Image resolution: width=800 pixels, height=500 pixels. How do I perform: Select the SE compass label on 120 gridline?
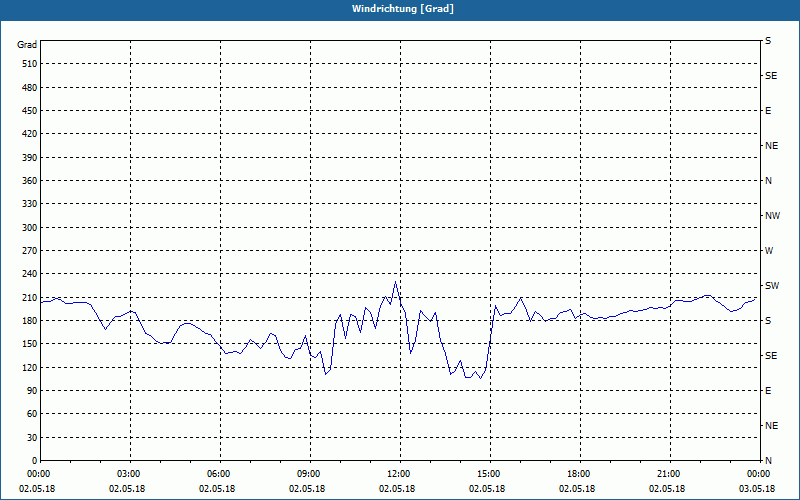771,356
